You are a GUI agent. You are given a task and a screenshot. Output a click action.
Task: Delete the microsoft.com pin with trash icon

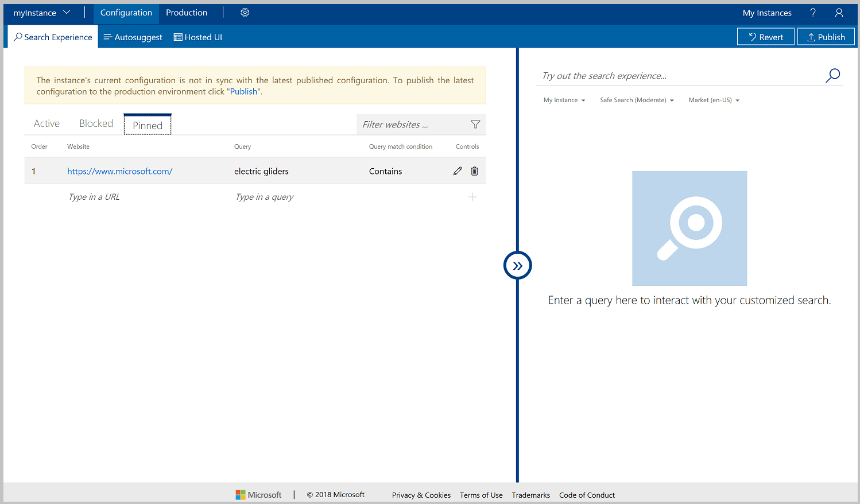tap(474, 170)
